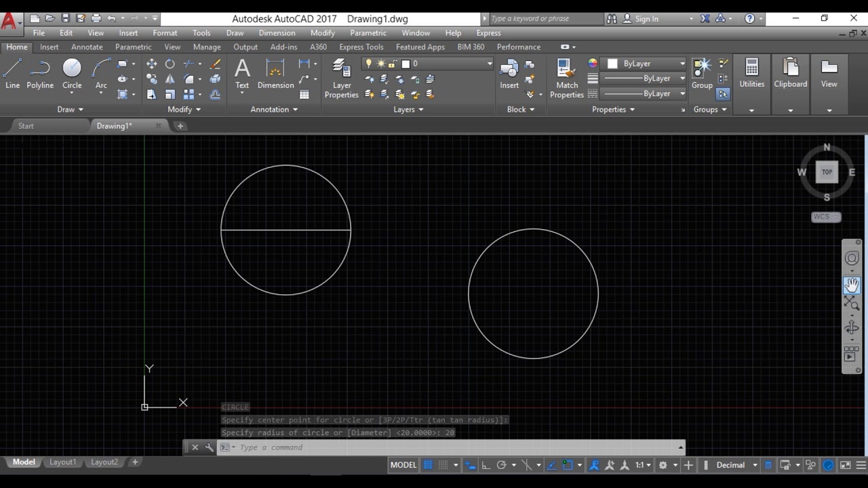Click the Move tool in Modify panel
Image resolution: width=868 pixels, height=488 pixels.
point(151,64)
